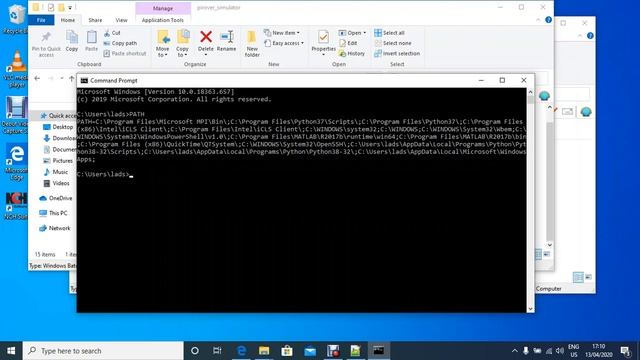Open the Open dropdown in ribbon

click(352, 33)
